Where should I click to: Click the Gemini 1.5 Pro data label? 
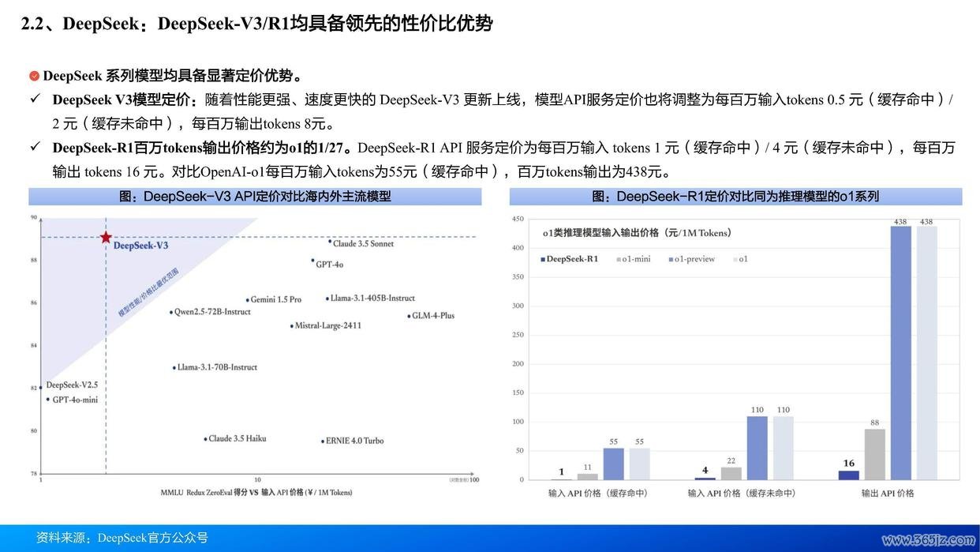(276, 300)
